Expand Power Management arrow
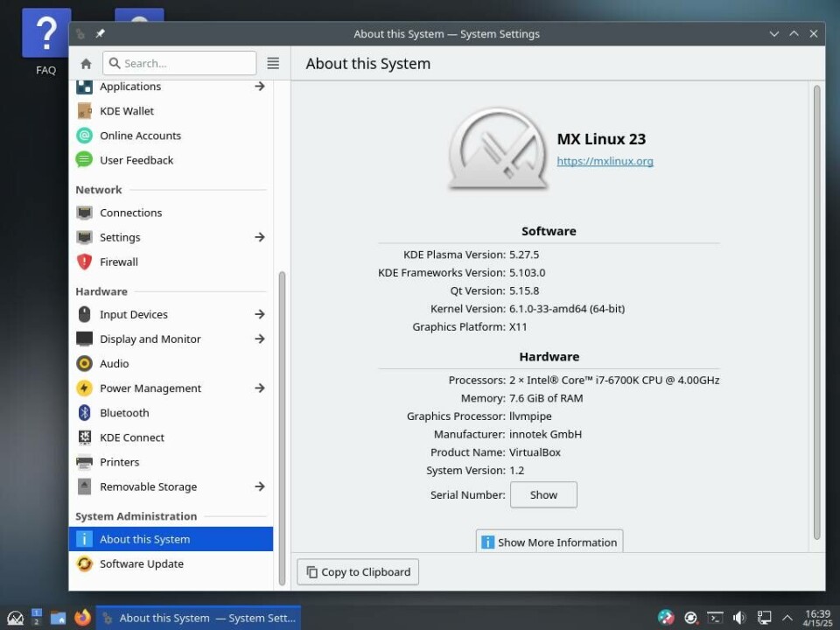The image size is (840, 630). 260,388
